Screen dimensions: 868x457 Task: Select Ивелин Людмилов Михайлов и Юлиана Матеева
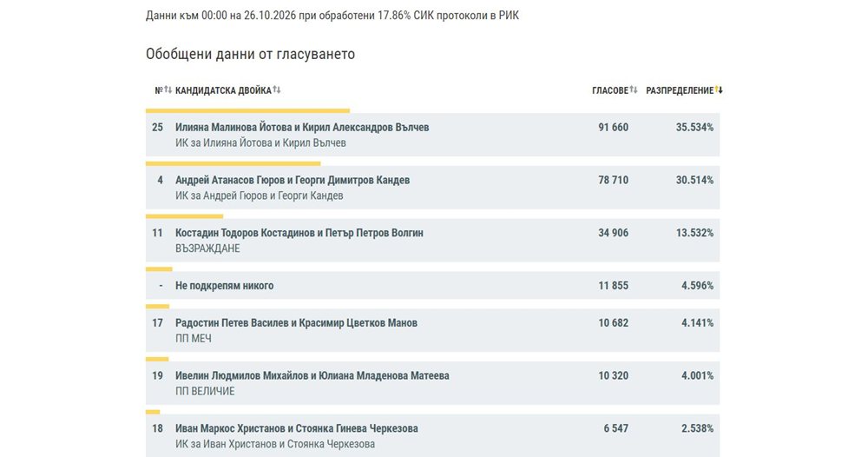312,375
